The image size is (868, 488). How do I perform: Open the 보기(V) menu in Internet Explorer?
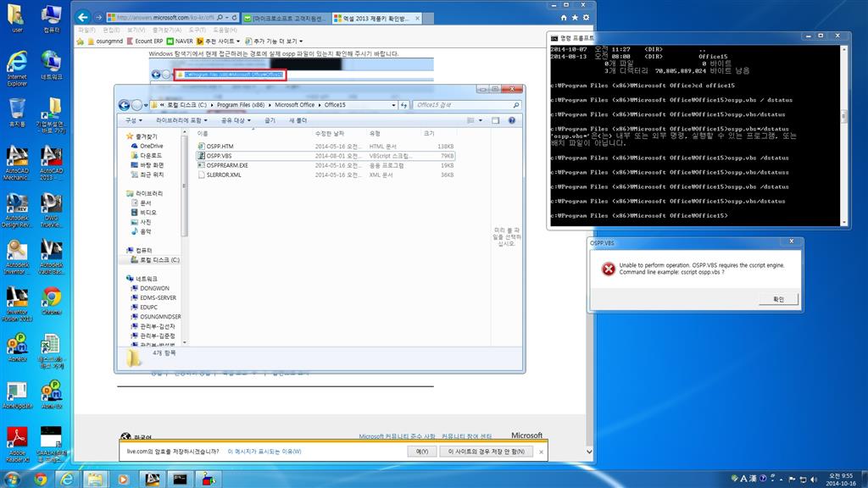[136, 30]
